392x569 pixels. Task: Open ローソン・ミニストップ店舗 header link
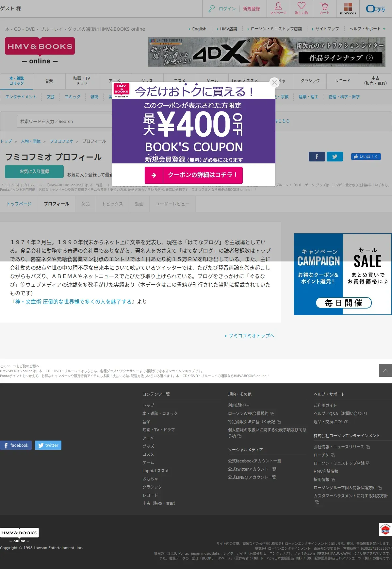tap(276, 29)
